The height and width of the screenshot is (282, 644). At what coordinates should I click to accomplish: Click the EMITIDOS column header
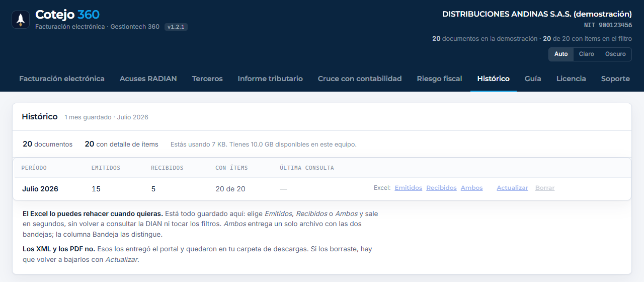(106, 168)
